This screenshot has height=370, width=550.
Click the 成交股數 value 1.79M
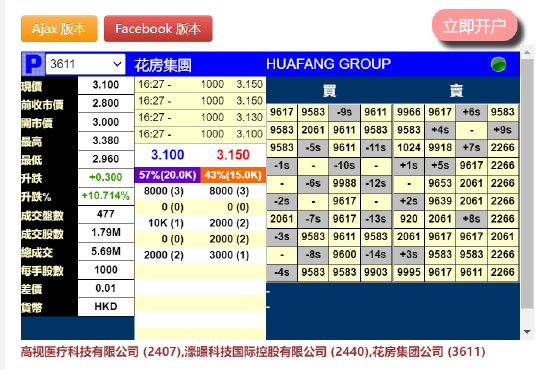click(106, 233)
